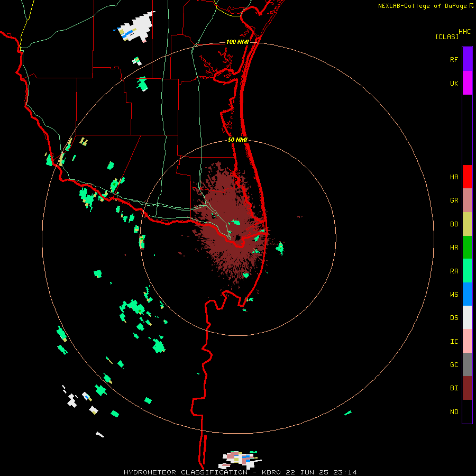Click the 'BD' legend label
The height and width of the screenshot is (476, 476).
click(x=454, y=224)
